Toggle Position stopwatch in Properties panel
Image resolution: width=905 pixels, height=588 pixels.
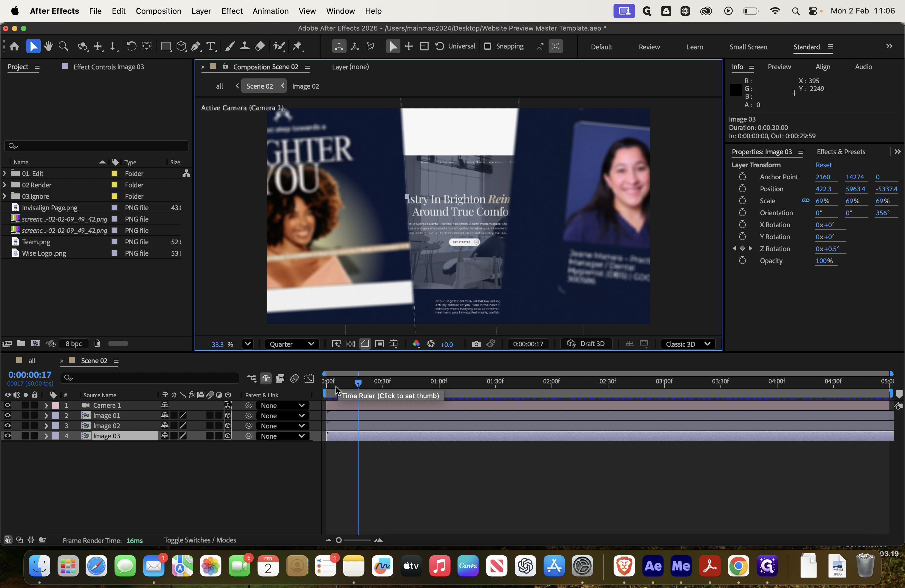(742, 189)
